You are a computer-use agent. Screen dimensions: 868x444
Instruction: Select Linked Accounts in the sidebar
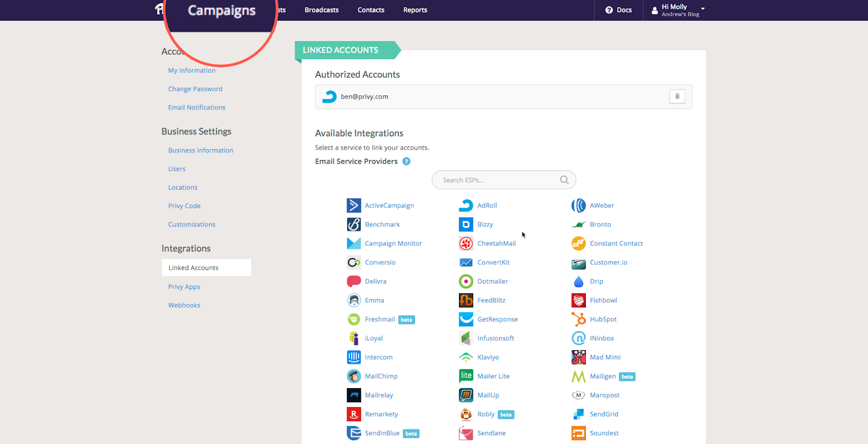tap(194, 268)
